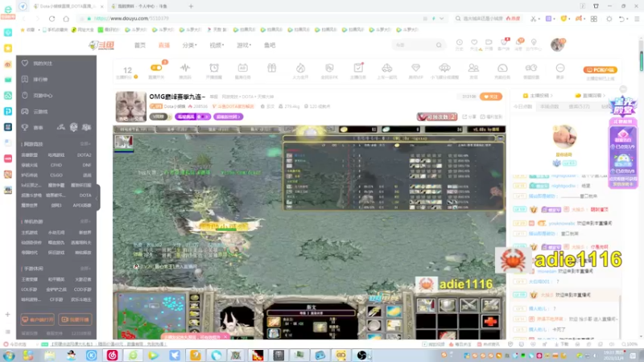644x362 pixels.
Task: Expand 全部 beside 单机热游 section
Action: pyautogui.click(x=85, y=222)
